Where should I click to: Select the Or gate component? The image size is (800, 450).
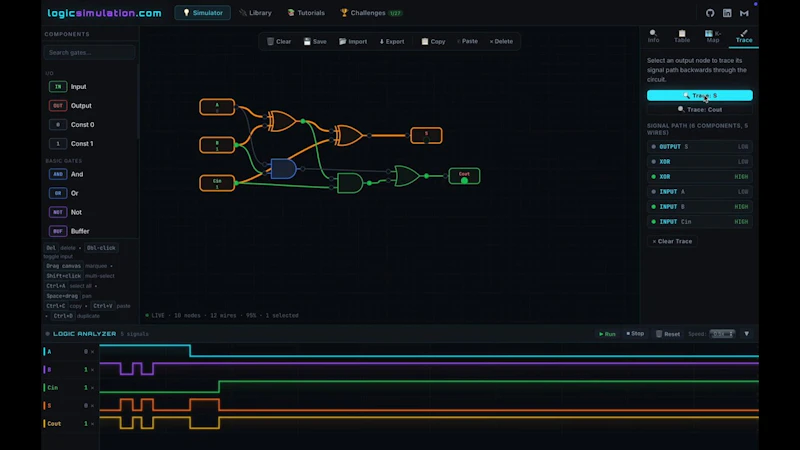tap(90, 193)
